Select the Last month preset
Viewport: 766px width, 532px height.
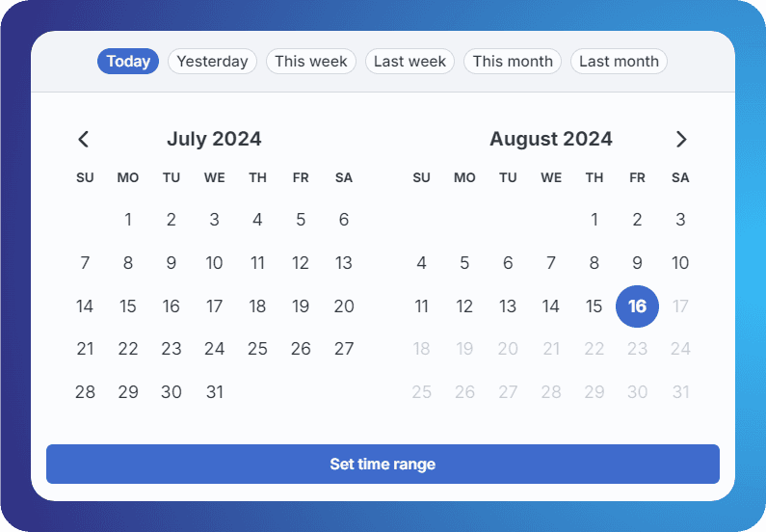(619, 62)
